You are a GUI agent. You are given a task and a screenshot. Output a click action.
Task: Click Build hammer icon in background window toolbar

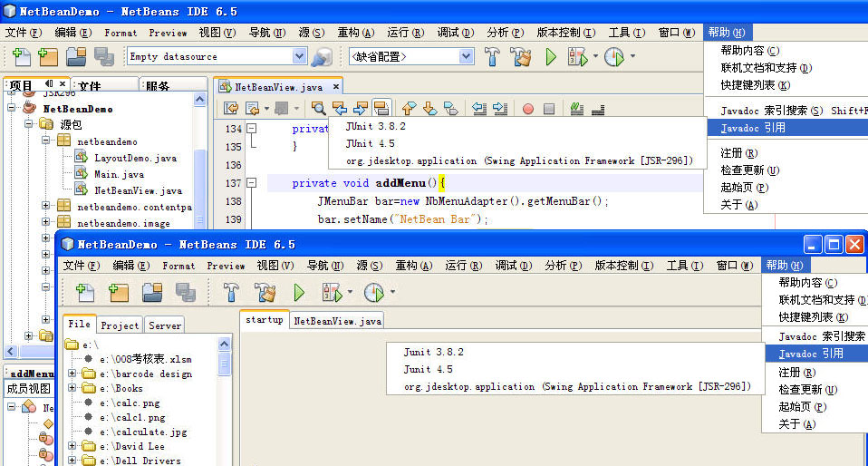point(492,56)
